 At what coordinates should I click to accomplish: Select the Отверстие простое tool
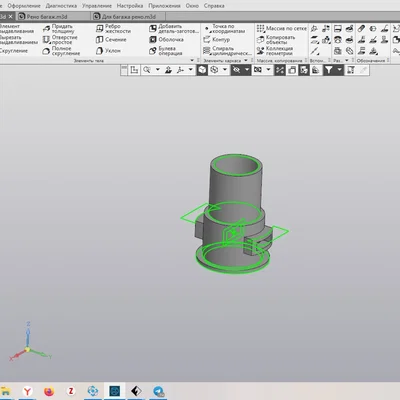(60, 40)
